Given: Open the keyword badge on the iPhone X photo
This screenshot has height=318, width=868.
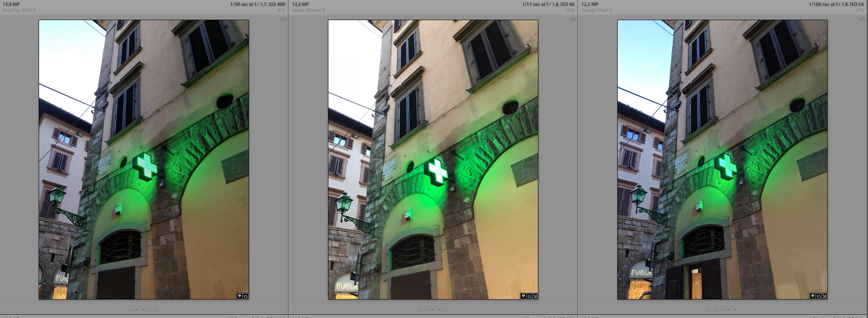Looking at the screenshot, I should [523, 296].
